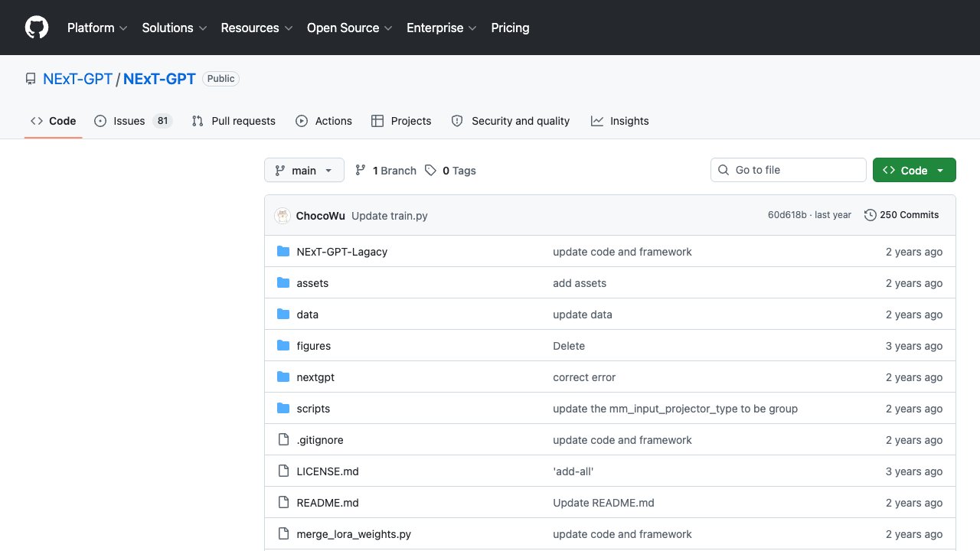Open the 'Delete' commit message for figures

click(569, 346)
